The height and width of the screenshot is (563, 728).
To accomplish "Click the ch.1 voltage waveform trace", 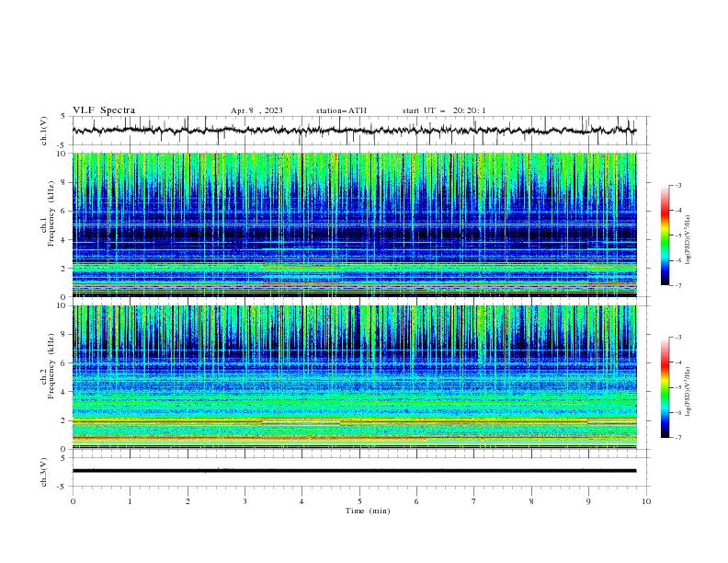I will pos(354,131).
